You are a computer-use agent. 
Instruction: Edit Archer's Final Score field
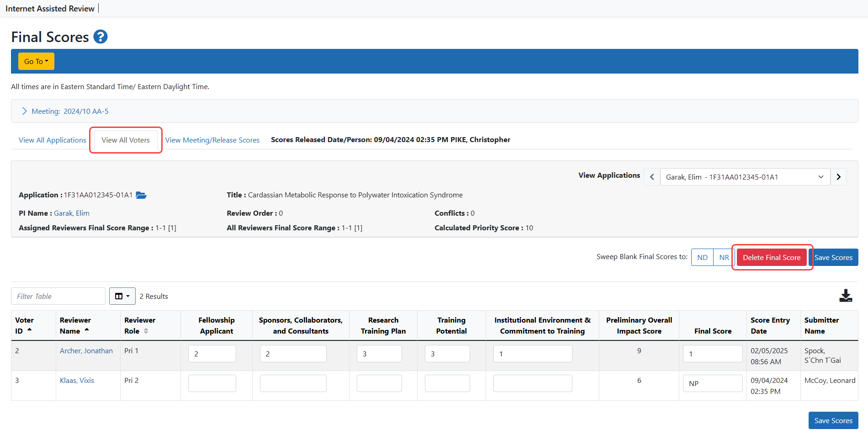point(713,354)
